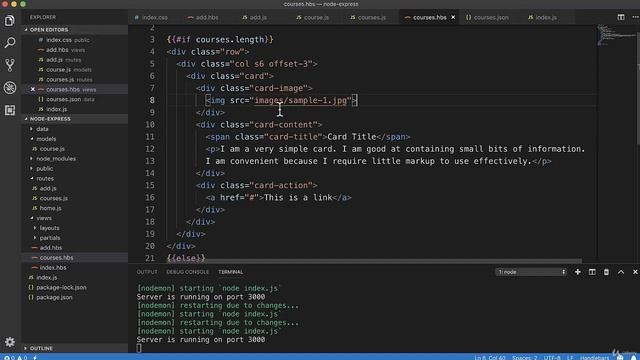640x360 pixels.
Task: Select the terminal session dropdown '1: node'
Action: (531, 272)
